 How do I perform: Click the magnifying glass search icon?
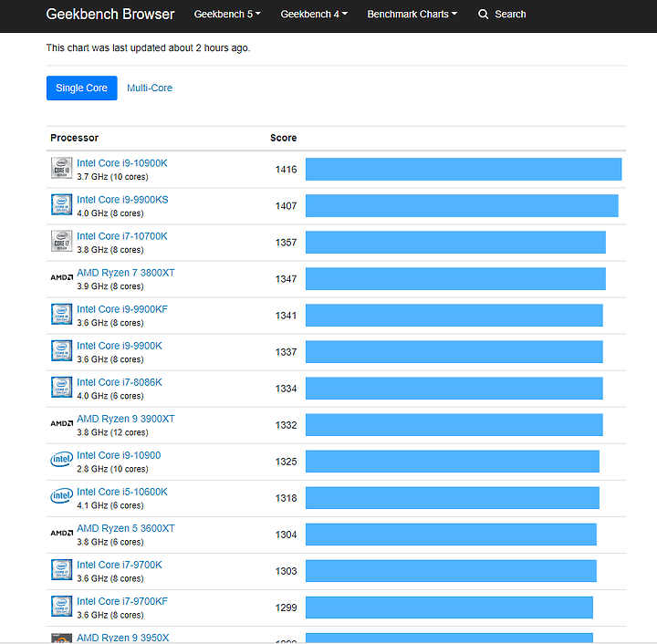coord(483,15)
